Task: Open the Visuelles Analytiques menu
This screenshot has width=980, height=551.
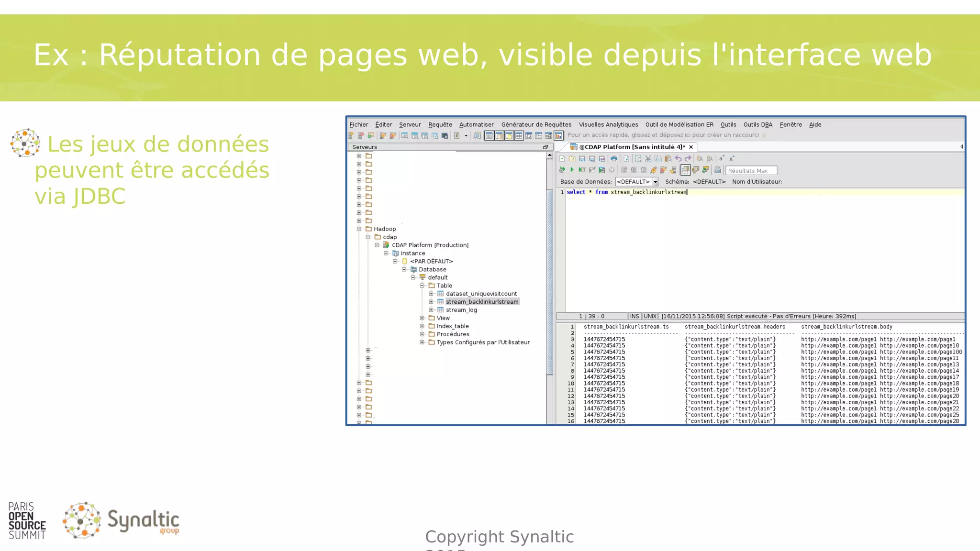Action: click(609, 124)
